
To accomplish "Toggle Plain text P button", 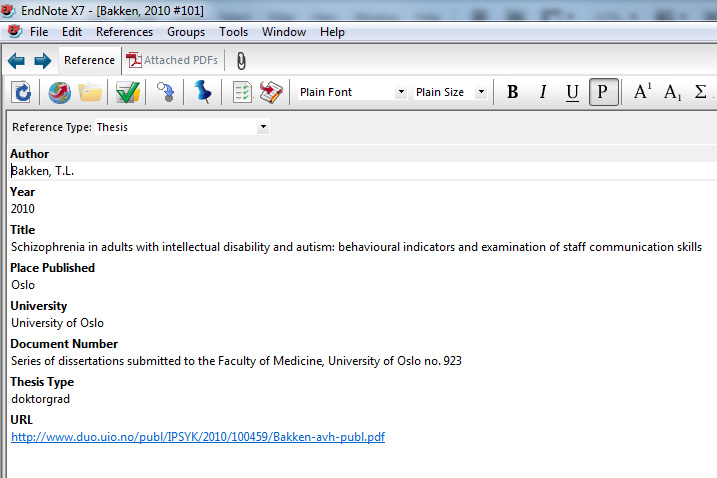I will (x=603, y=92).
